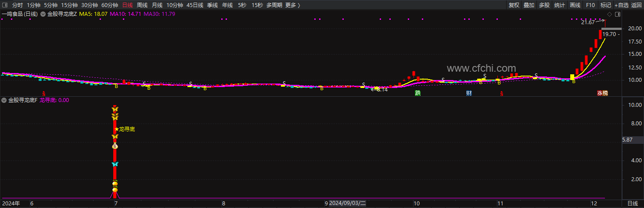Click MA5: 18.07 label

(93, 14)
